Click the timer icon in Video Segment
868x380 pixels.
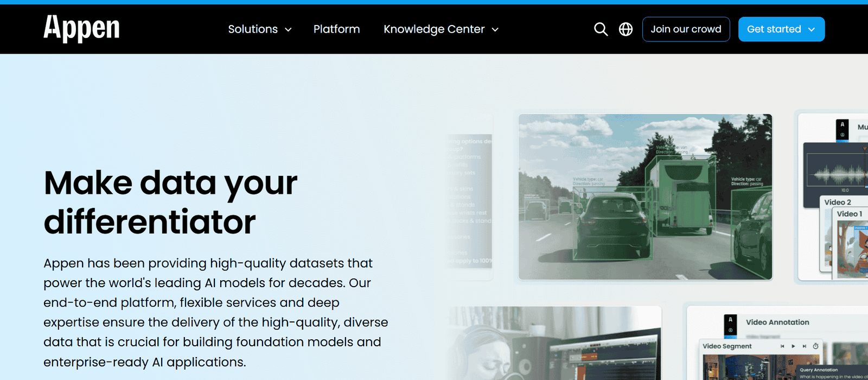coord(815,346)
